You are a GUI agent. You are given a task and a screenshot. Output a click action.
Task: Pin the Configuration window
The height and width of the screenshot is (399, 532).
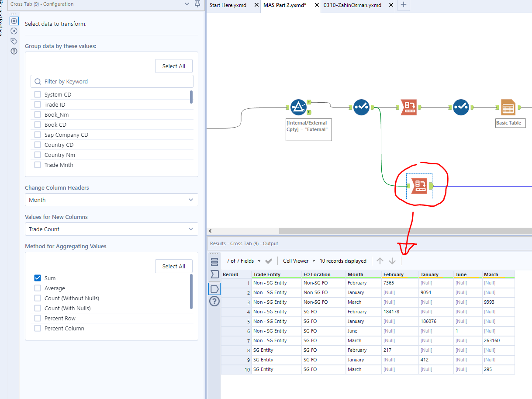(197, 3)
